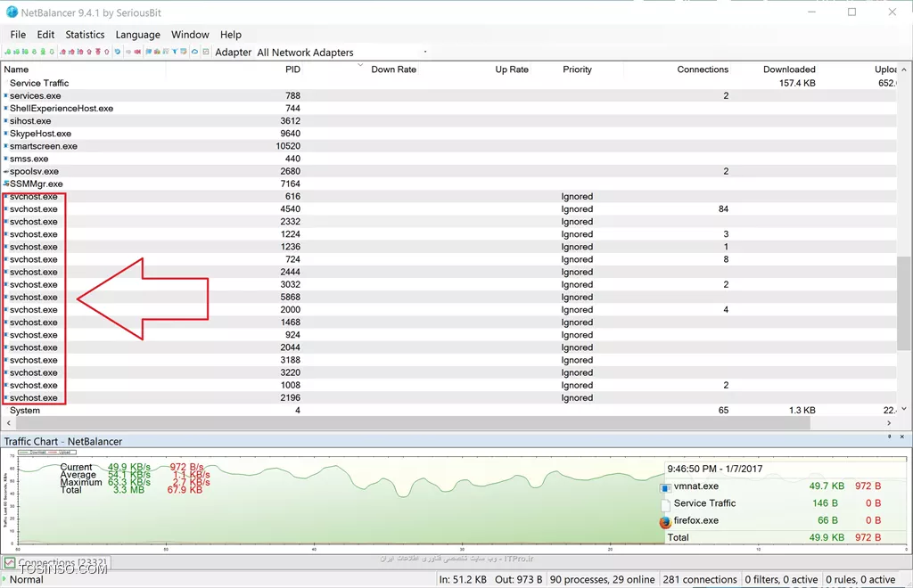Click the blue flag icon left of funnel group
Image resolution: width=913 pixels, height=588 pixels.
coord(149,52)
